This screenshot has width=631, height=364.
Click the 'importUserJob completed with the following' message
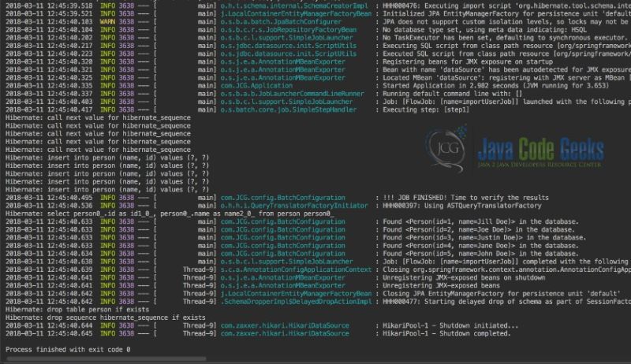coord(506,262)
